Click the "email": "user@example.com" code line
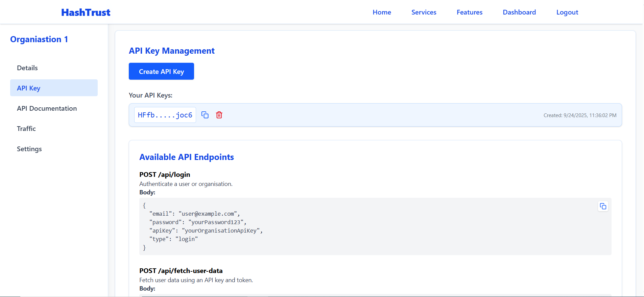Viewport: 644px width, 297px height. click(194, 214)
